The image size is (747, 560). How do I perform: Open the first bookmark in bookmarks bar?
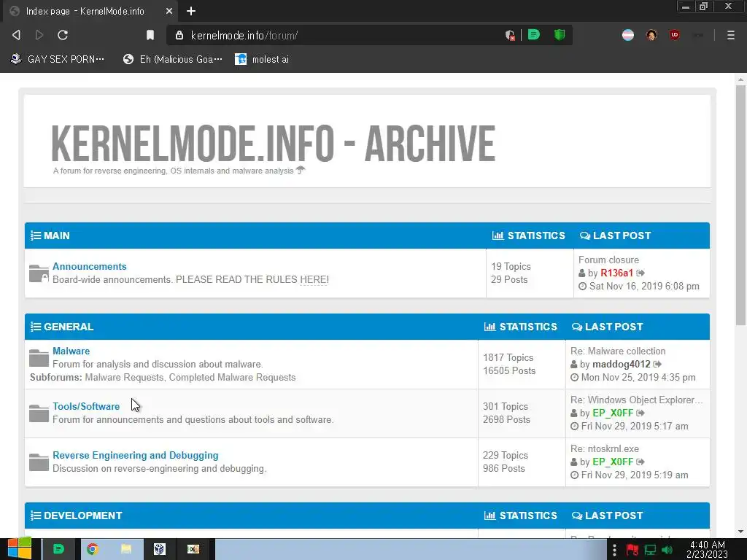point(57,59)
